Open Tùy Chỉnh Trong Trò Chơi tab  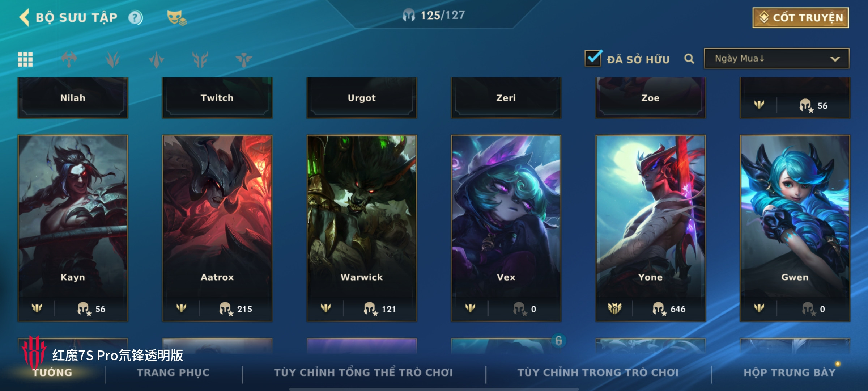tap(598, 373)
